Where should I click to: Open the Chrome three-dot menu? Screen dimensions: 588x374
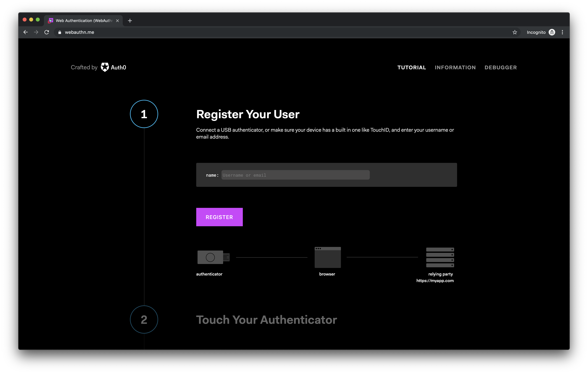tap(562, 32)
